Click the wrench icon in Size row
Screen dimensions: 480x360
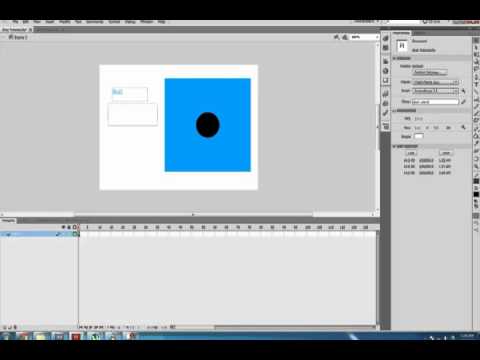point(463,127)
